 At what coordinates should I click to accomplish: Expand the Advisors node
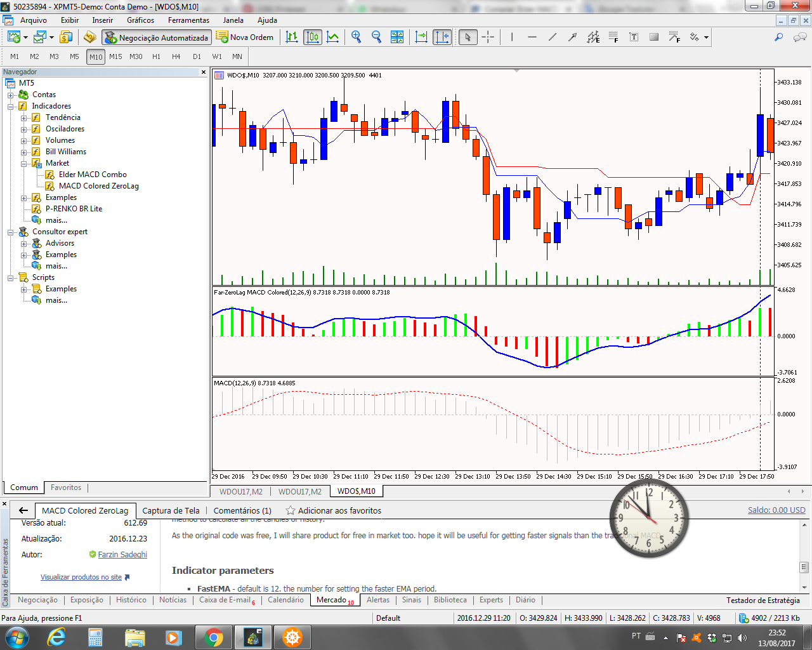[x=23, y=244]
